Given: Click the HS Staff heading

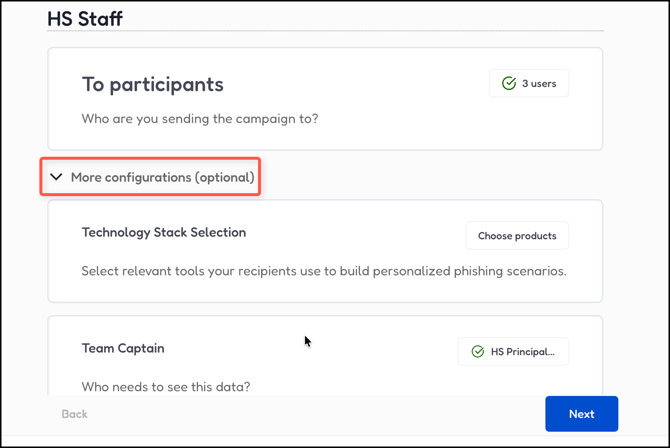Looking at the screenshot, I should [85, 18].
